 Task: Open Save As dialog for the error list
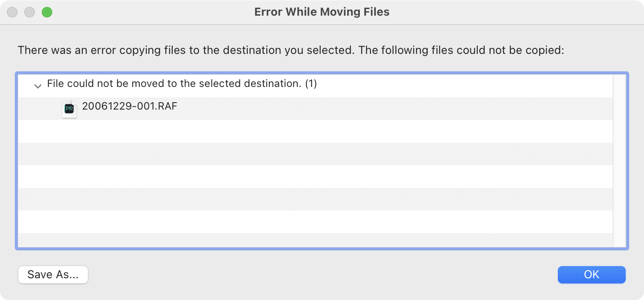(53, 274)
